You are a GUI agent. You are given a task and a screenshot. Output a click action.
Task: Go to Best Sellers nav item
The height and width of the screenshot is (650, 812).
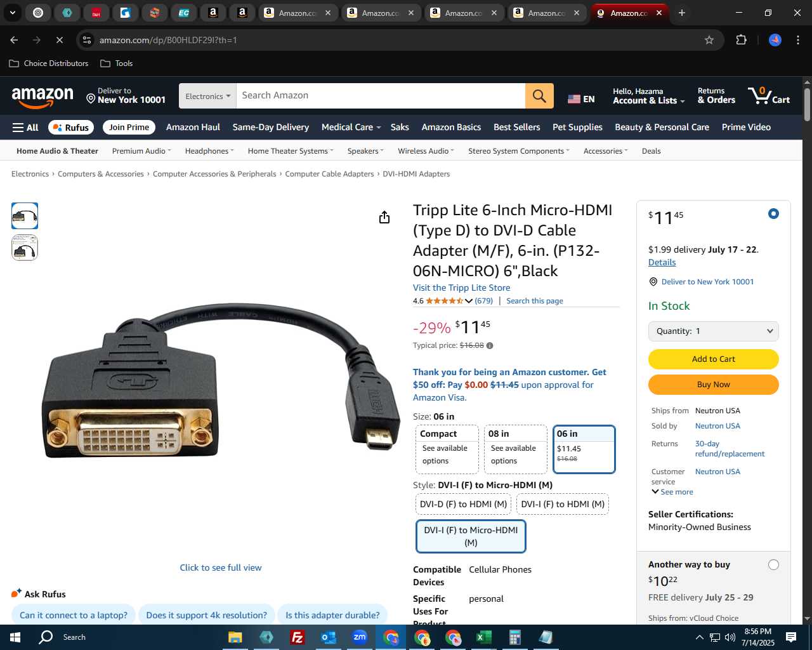pos(517,127)
